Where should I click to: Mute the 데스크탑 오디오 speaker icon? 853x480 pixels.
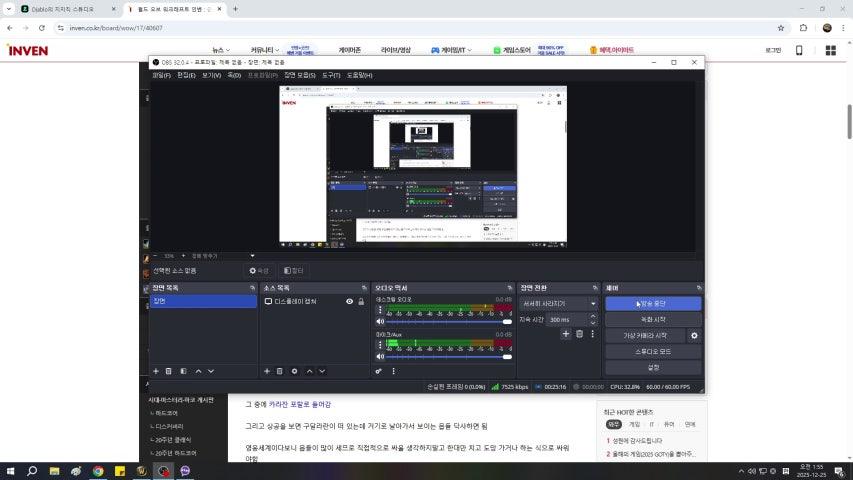(380, 321)
